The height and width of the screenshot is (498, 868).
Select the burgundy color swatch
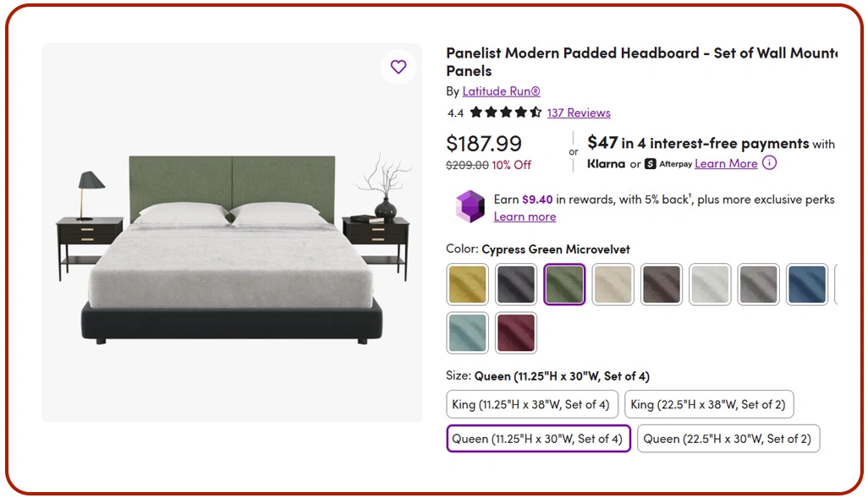pos(515,332)
